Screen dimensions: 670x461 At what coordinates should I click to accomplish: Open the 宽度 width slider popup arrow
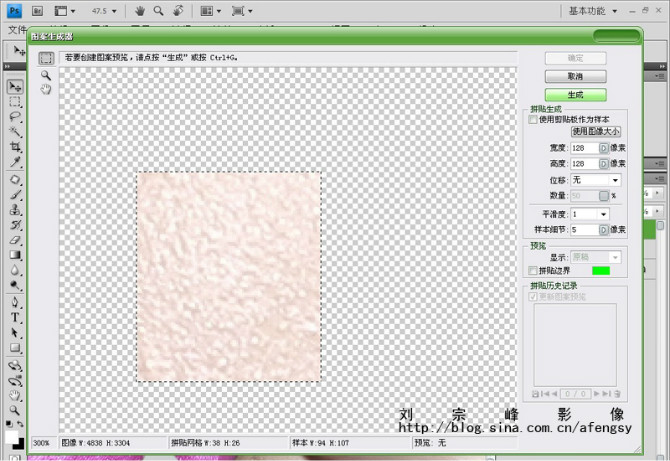tap(603, 148)
